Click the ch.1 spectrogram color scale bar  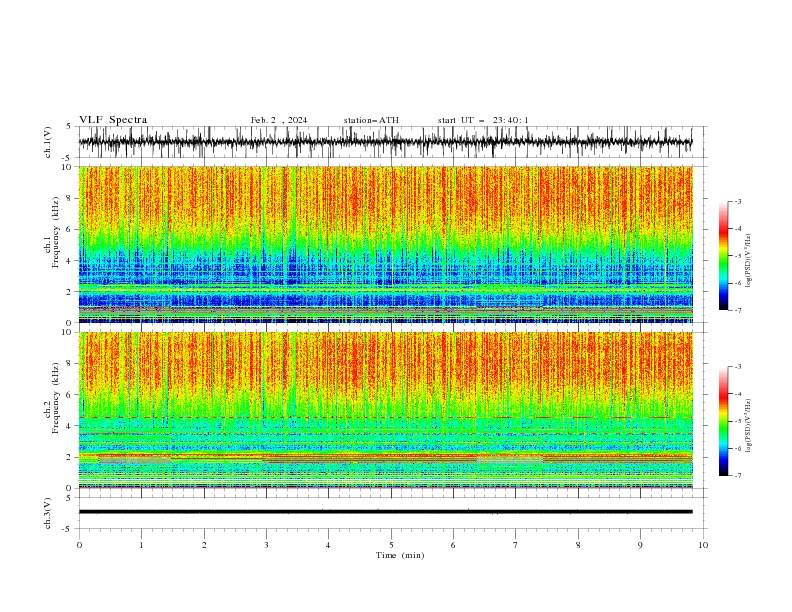723,256
